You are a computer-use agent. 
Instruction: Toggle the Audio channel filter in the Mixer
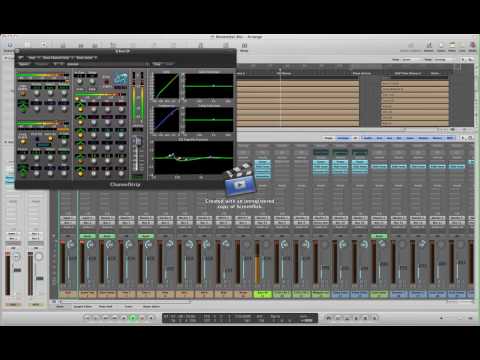368,138
